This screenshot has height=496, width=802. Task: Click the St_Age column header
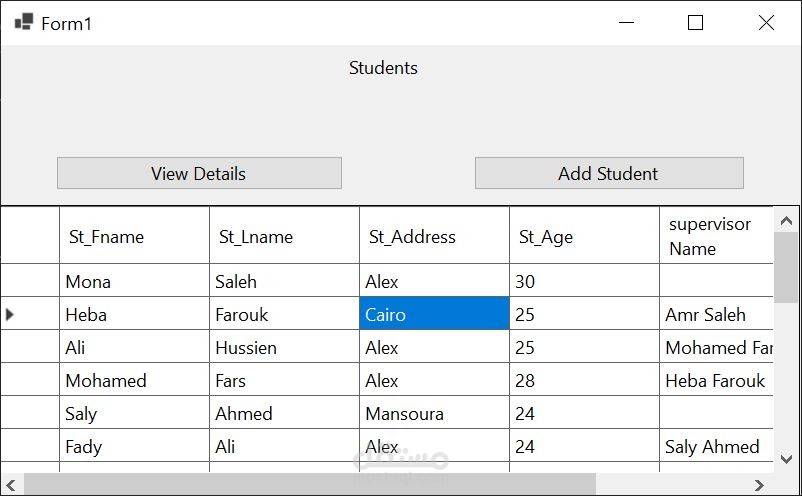click(584, 237)
